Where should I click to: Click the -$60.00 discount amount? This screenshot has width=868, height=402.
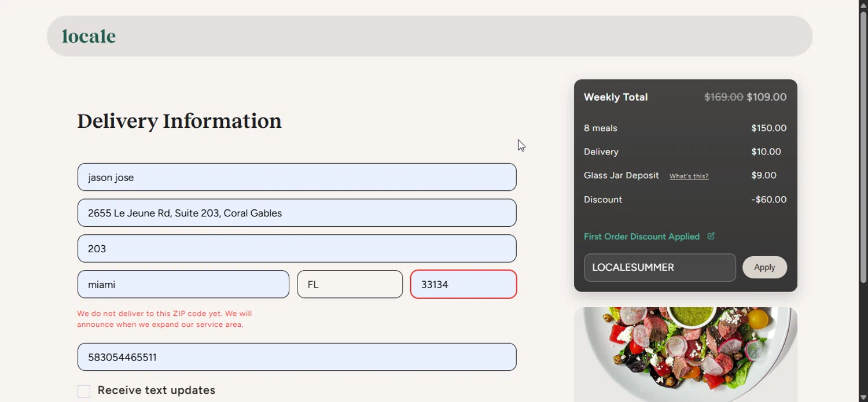coord(769,200)
